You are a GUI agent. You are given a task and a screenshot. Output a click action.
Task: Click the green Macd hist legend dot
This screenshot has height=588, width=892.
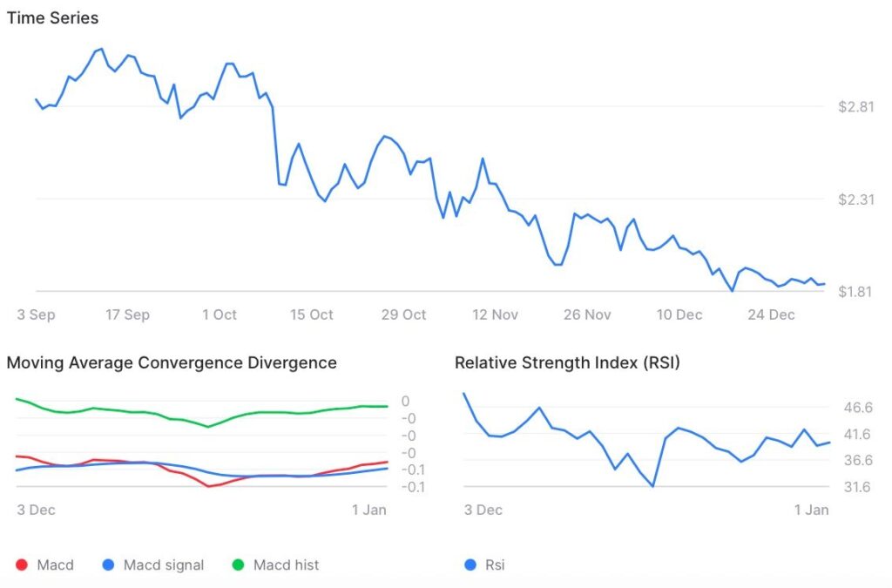point(238,565)
